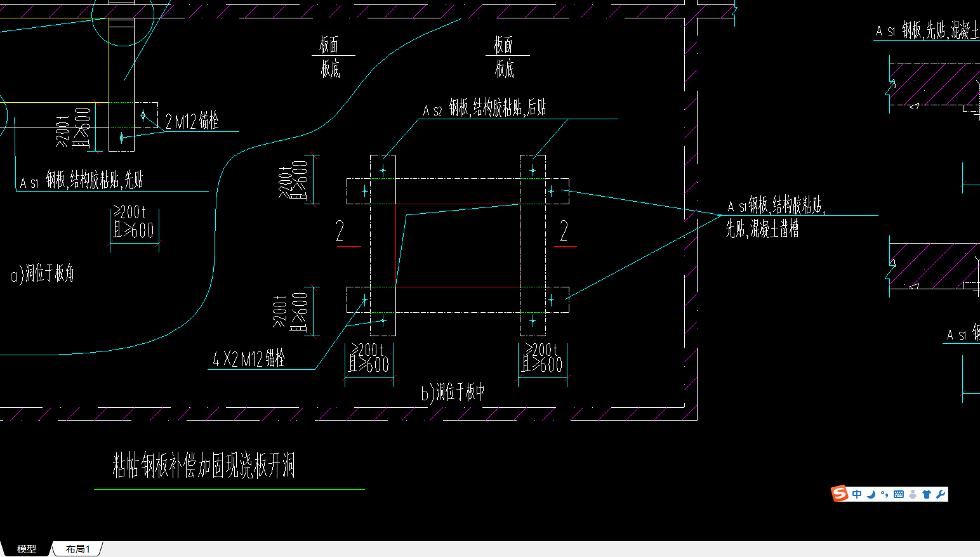Select the label a)洞位于板角

point(42,273)
